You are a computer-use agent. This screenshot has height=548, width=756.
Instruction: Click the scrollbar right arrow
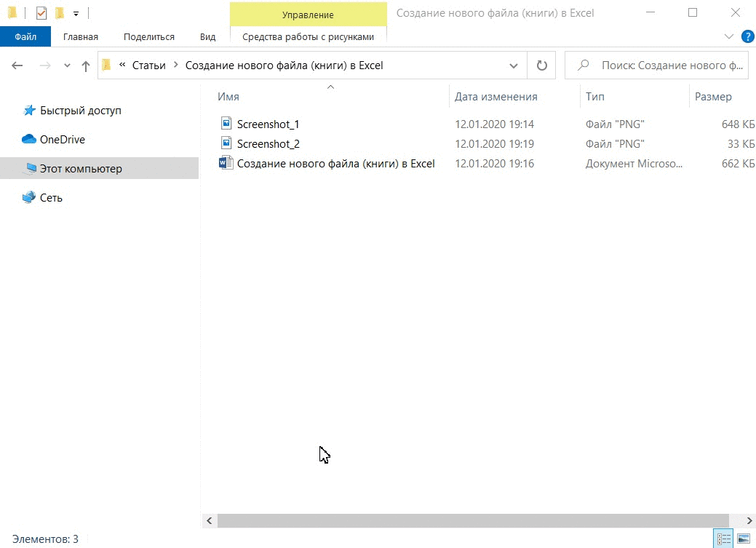(749, 520)
